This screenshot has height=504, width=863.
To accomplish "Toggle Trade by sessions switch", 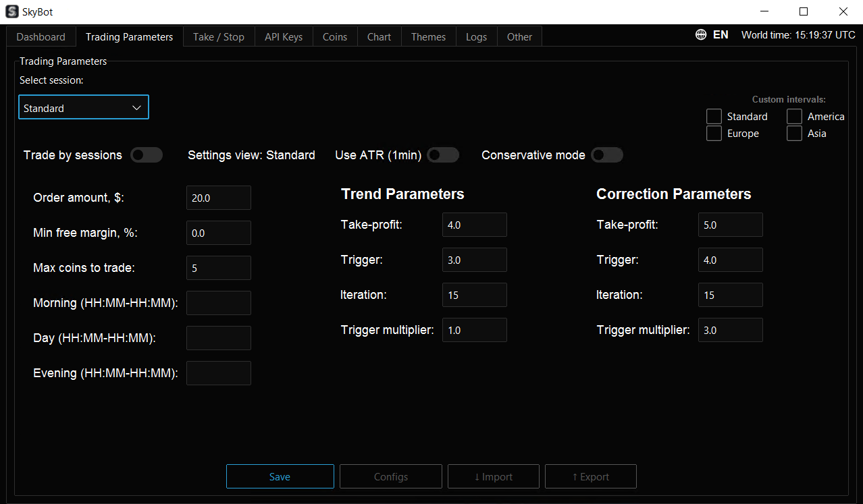I will [x=147, y=155].
